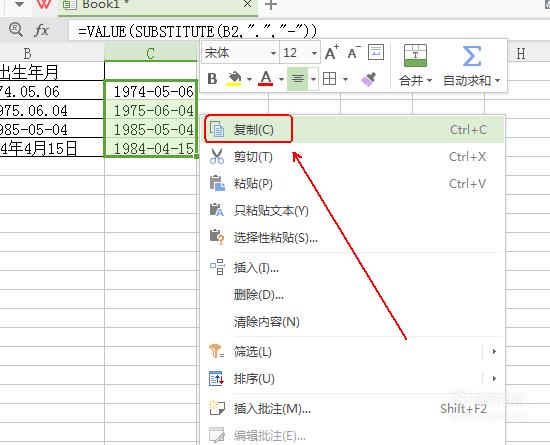The width and height of the screenshot is (550, 445).
Task: Click the clipboard icon beside 粘贴(P)
Action: [x=217, y=183]
